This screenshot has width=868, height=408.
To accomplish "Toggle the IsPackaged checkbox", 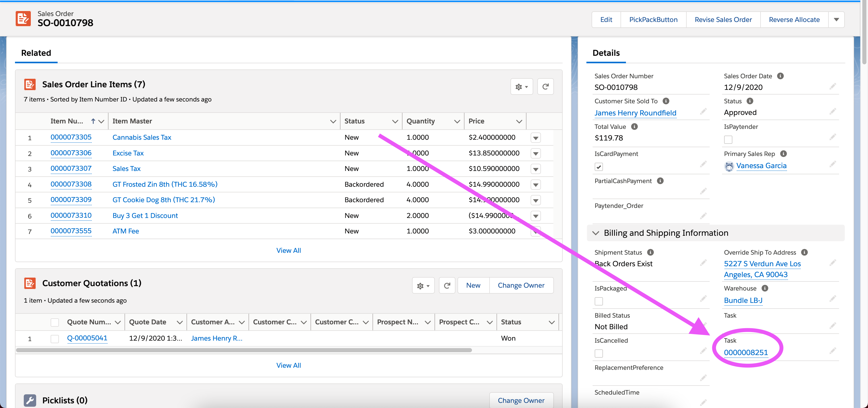I will coord(599,301).
